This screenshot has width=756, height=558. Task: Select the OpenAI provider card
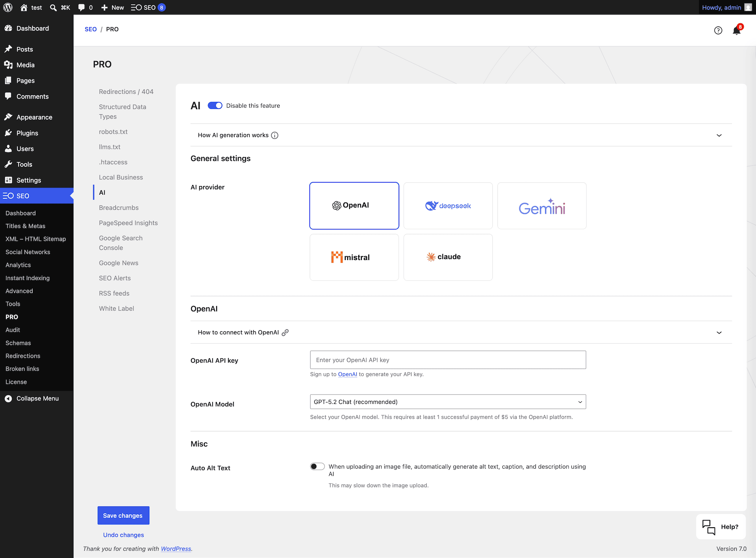tap(354, 205)
